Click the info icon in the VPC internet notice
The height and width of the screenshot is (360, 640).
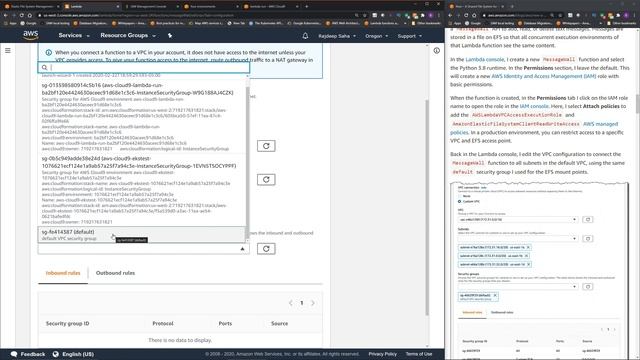(x=49, y=53)
